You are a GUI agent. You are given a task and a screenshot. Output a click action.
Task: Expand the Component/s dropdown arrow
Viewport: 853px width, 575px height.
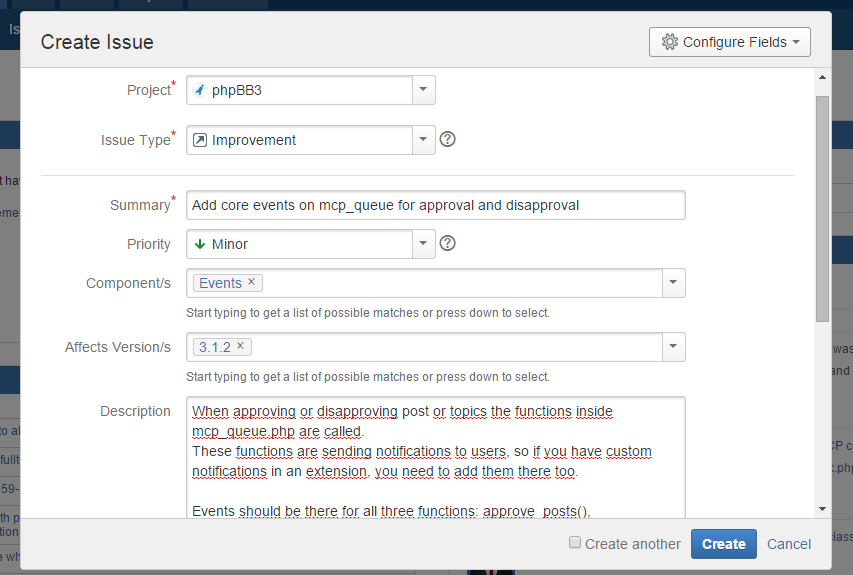[673, 283]
